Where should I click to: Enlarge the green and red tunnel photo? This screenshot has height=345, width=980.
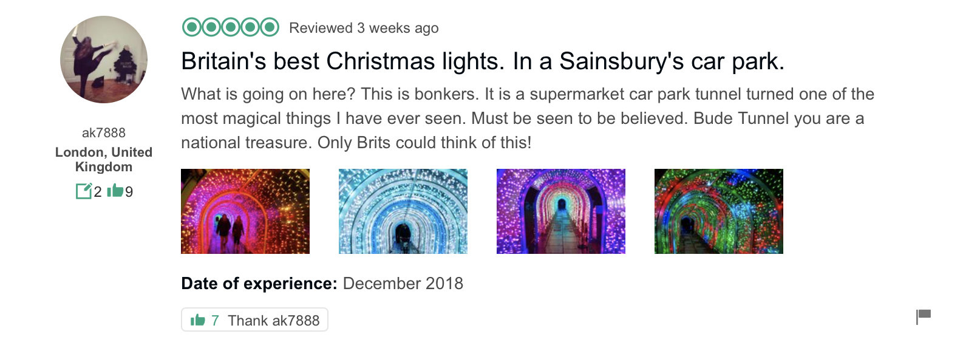[x=719, y=211]
